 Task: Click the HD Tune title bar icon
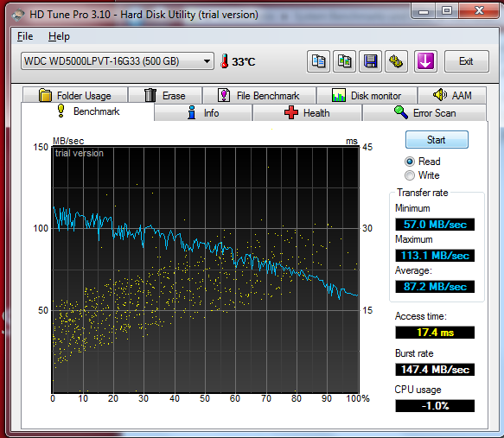18,15
